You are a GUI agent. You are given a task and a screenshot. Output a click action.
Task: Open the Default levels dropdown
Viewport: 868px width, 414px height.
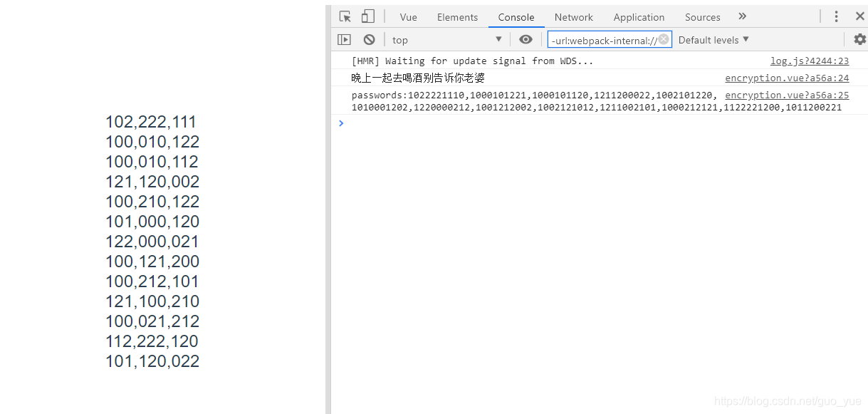[x=713, y=40]
